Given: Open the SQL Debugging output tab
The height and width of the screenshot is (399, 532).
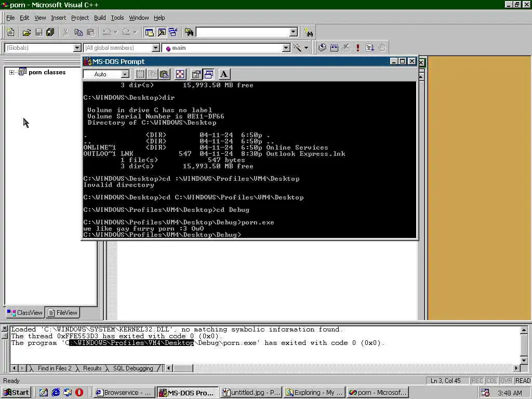Looking at the screenshot, I should coord(133,368).
